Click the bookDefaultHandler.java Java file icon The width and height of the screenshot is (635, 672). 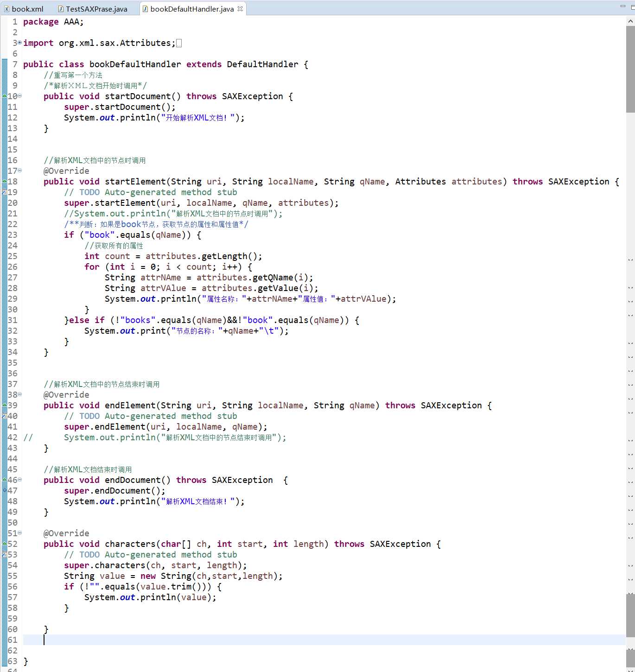[145, 9]
